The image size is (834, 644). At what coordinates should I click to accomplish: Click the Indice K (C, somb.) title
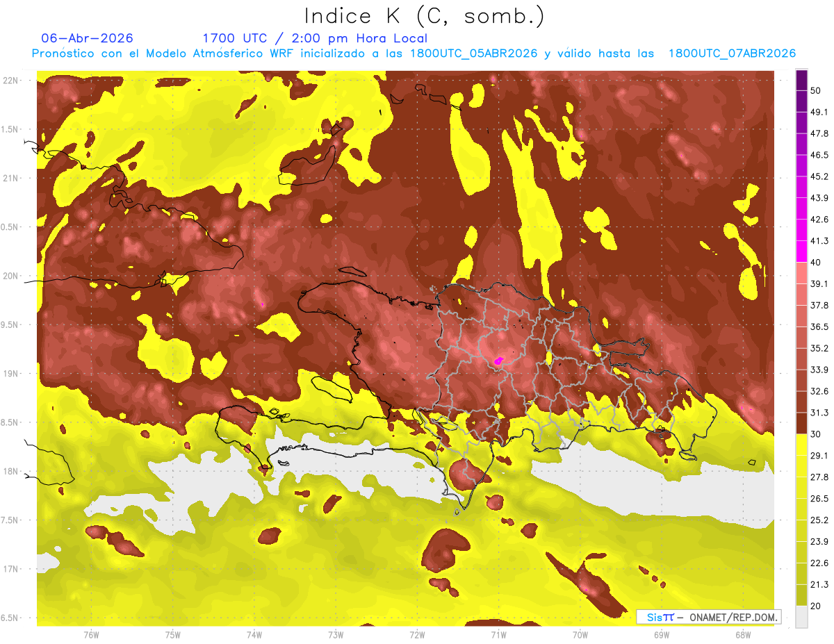424,15
